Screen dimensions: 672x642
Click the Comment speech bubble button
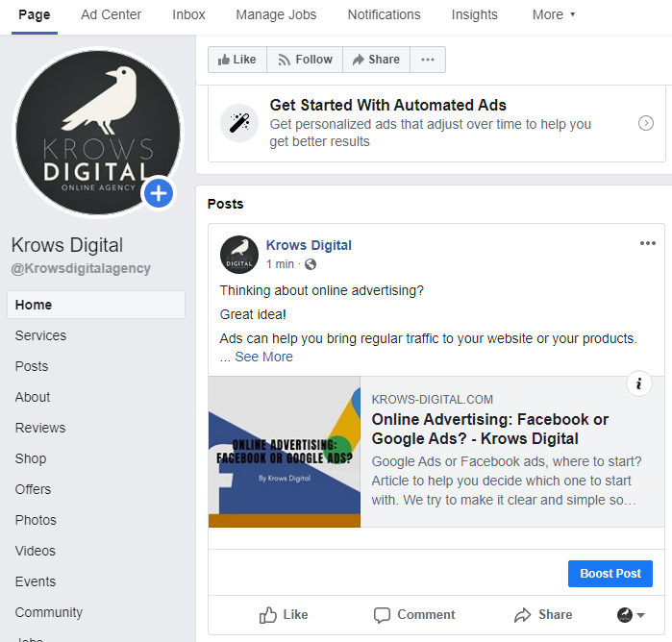414,614
